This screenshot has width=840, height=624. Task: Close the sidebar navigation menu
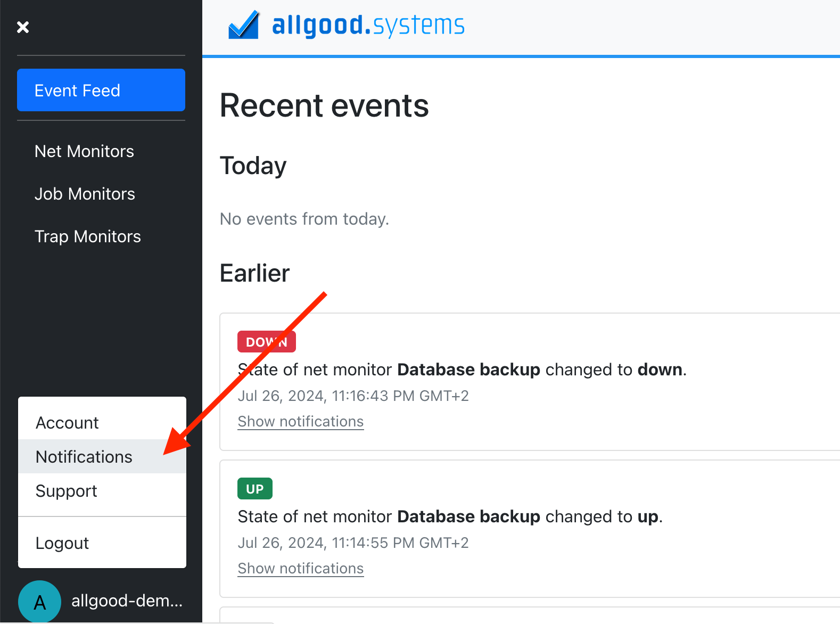[x=23, y=27]
